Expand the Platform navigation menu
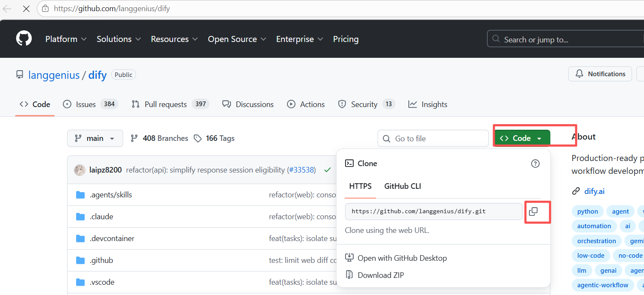The width and height of the screenshot is (644, 295). [x=66, y=39]
